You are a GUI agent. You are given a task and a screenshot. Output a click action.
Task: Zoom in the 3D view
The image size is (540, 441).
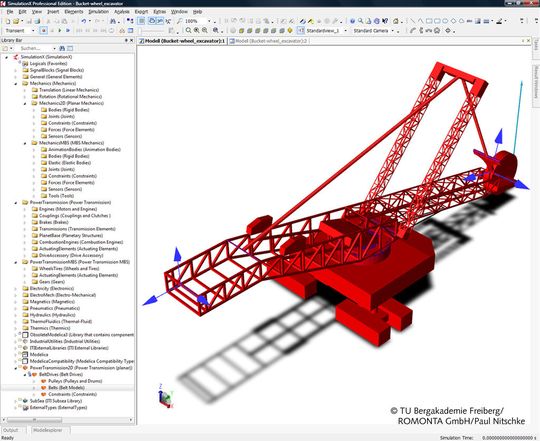(x=196, y=31)
